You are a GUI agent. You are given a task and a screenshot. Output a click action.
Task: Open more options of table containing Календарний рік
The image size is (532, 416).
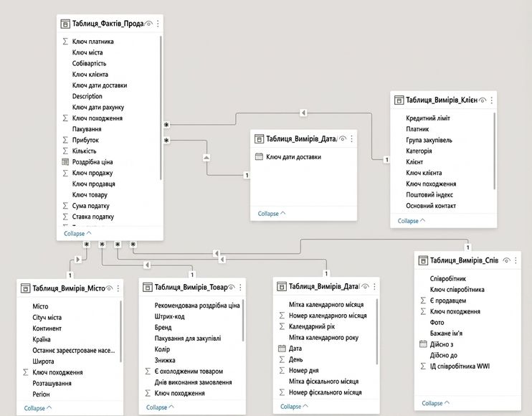pos(374,287)
